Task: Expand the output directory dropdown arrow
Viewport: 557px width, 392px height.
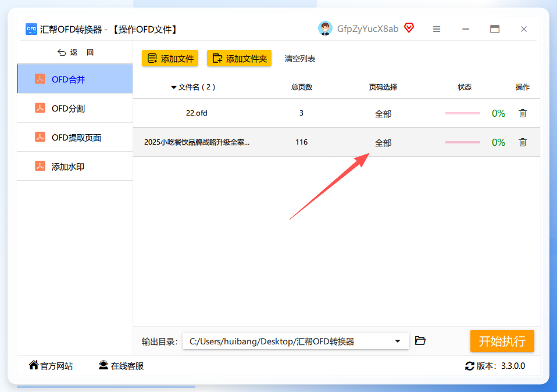Action: (398, 341)
